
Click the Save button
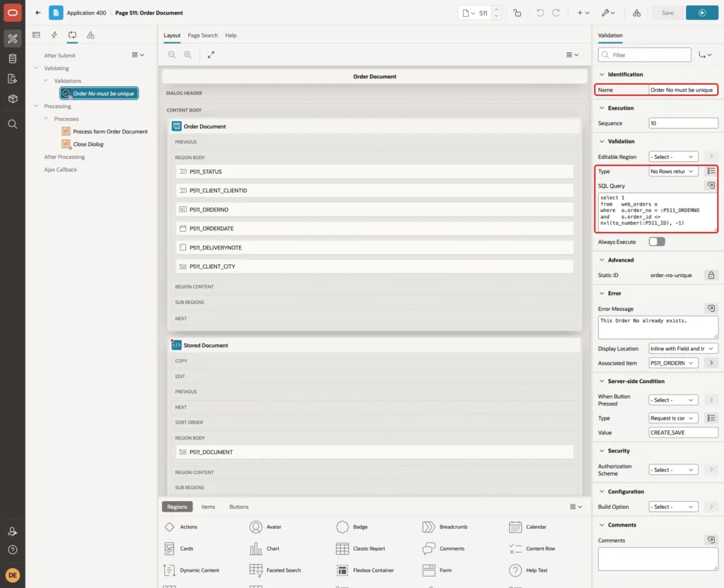(667, 13)
